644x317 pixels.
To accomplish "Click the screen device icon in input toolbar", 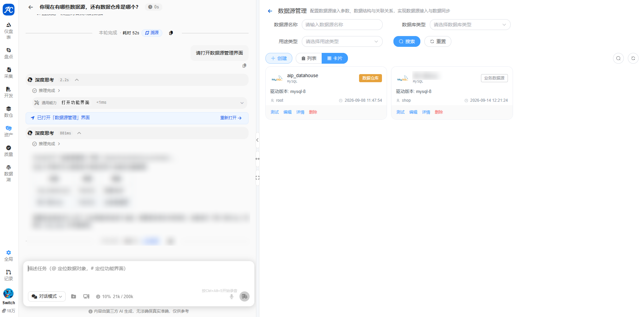I will 86,296.
